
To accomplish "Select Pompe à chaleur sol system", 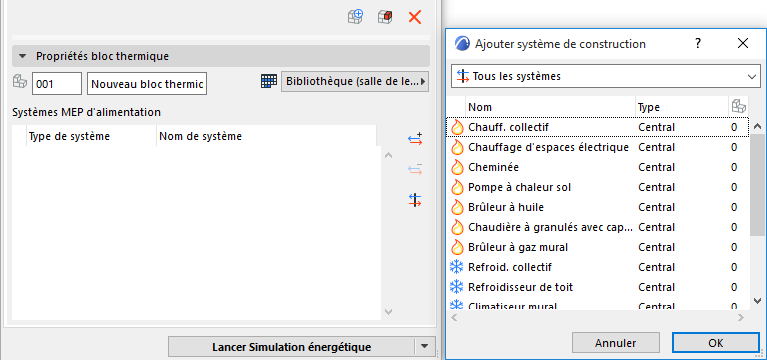I will click(598, 187).
